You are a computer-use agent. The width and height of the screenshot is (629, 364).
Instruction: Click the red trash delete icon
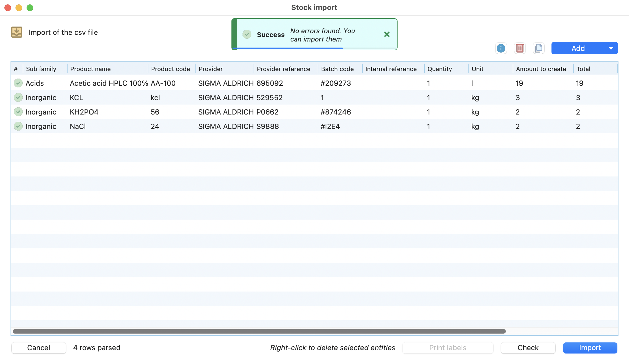click(x=520, y=48)
